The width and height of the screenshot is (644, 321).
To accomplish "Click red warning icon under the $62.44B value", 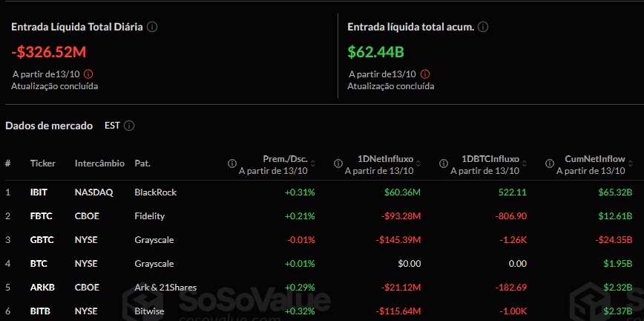I will coord(425,74).
